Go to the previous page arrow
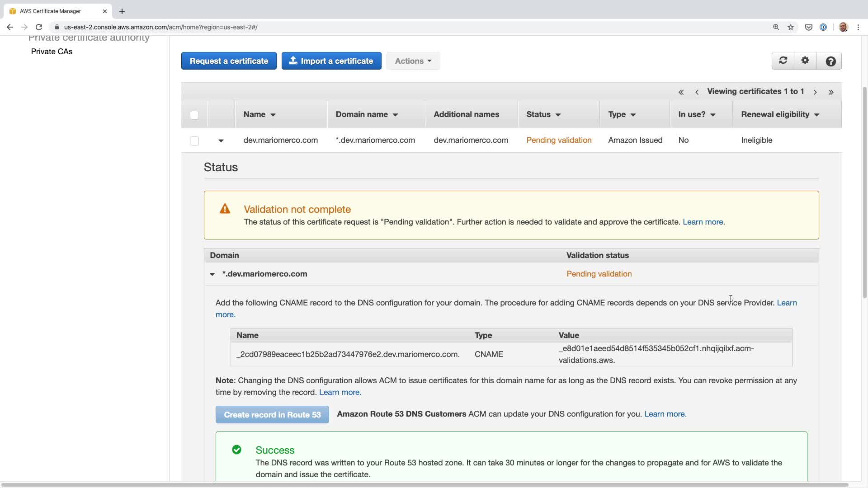 point(697,92)
